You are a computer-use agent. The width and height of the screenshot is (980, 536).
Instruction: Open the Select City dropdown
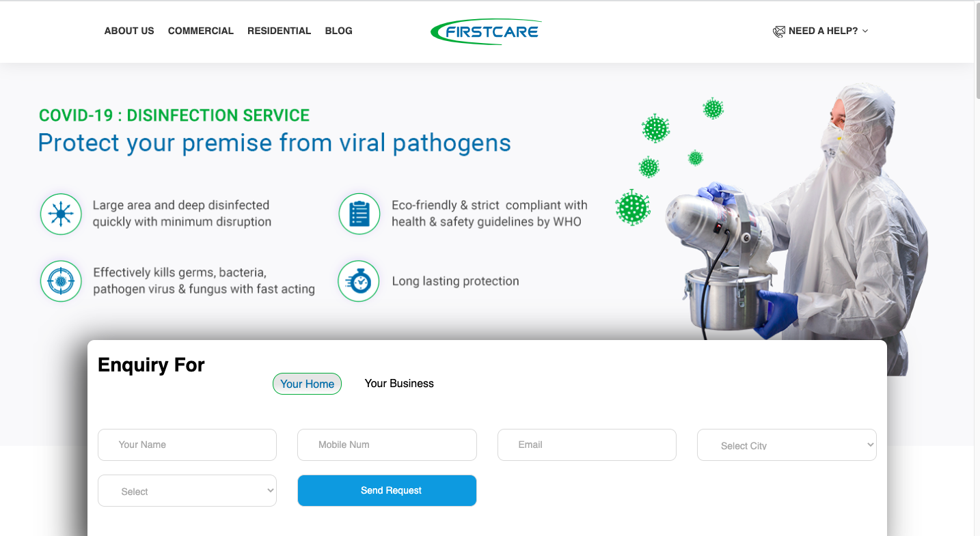787,445
